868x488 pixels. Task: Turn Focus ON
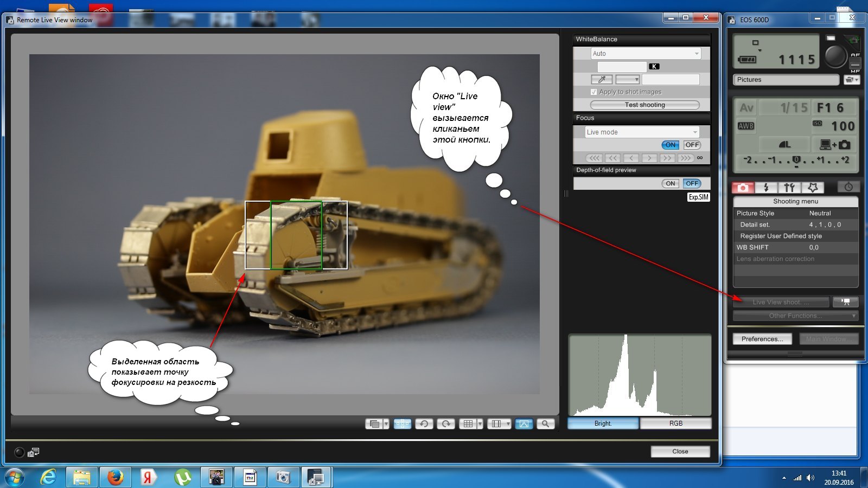tap(671, 145)
